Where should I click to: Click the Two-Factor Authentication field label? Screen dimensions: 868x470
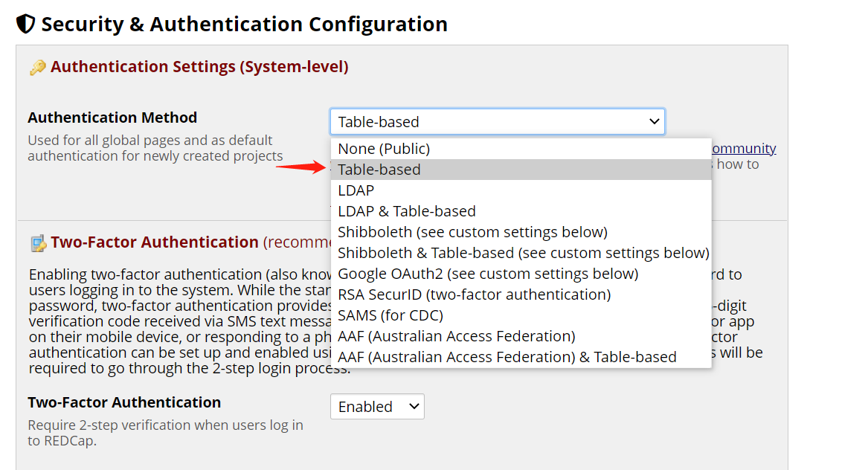click(x=124, y=402)
